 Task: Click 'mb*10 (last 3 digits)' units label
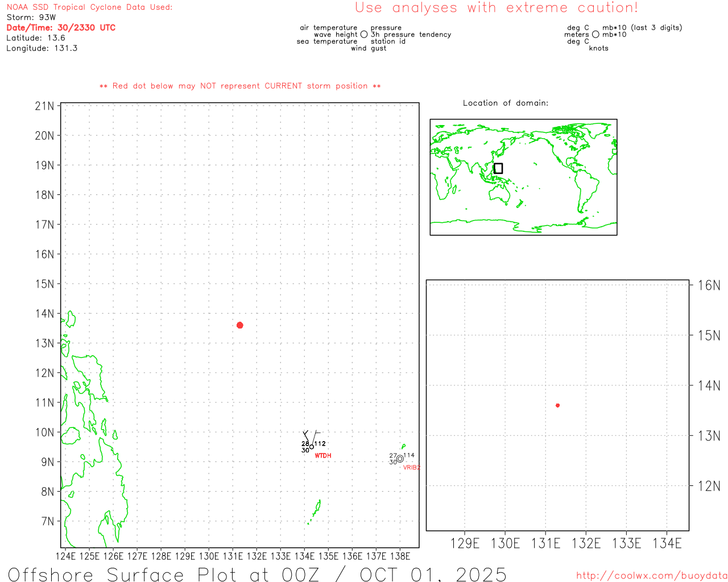tap(642, 28)
